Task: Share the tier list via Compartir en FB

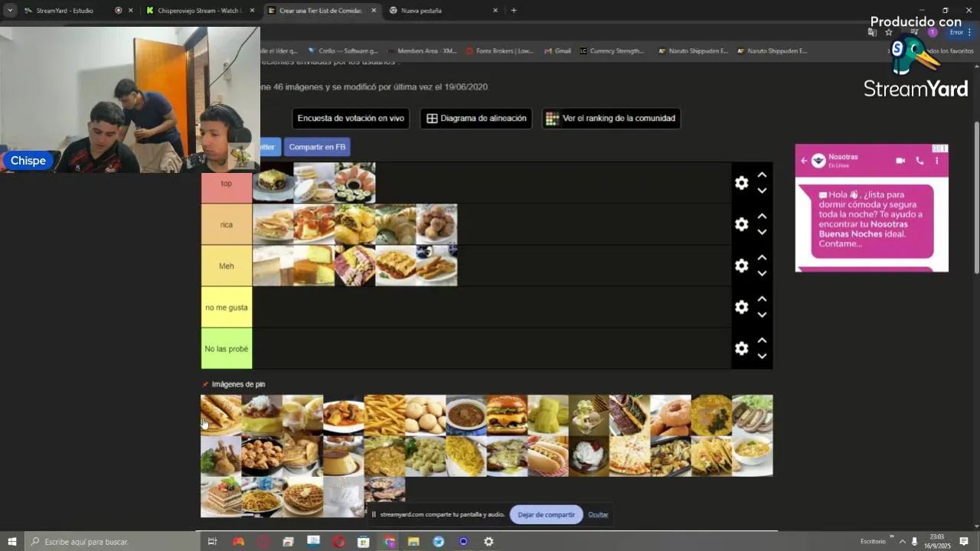Action: (x=317, y=147)
